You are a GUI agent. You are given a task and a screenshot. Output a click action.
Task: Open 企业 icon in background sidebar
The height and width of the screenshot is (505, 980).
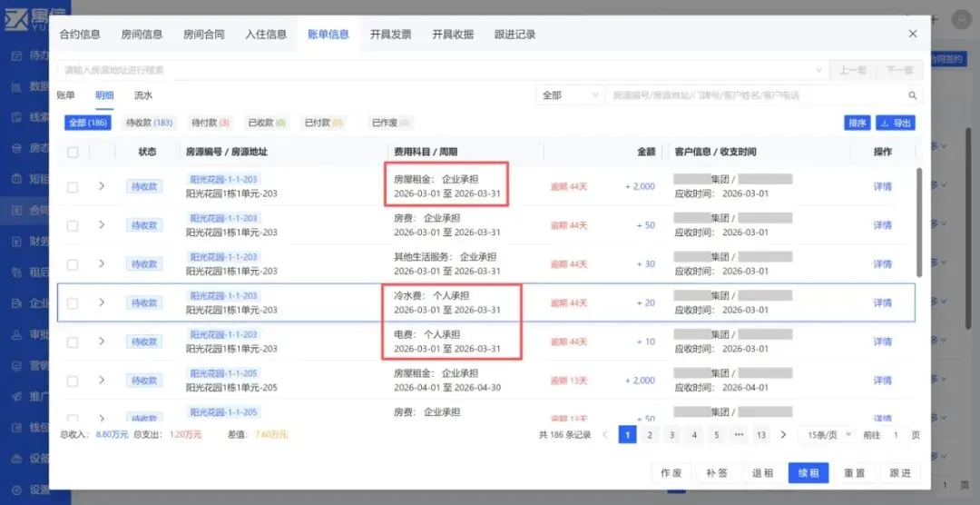click(17, 303)
